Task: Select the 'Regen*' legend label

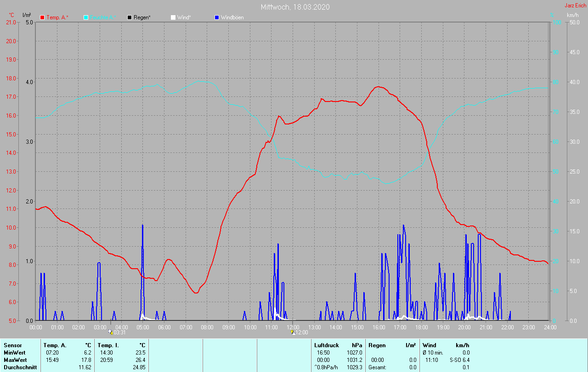Action: pos(142,17)
